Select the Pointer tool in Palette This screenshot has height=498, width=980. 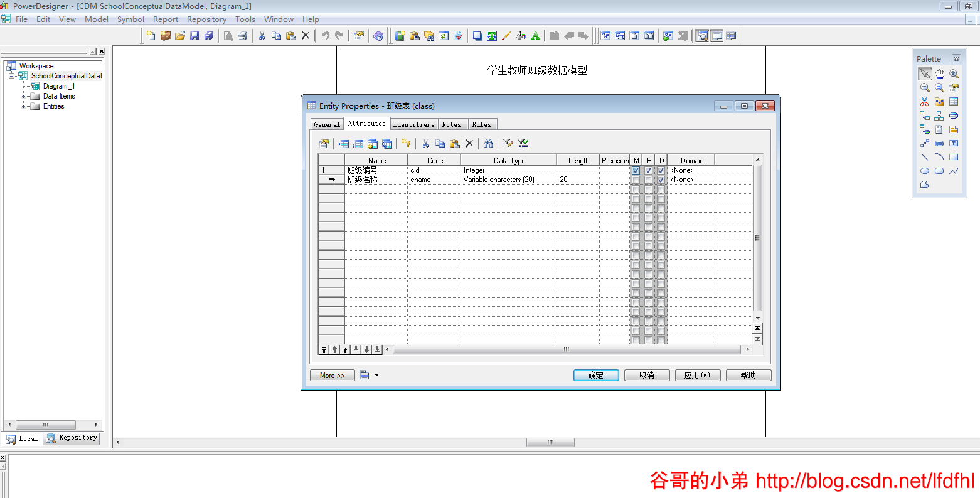pos(925,73)
